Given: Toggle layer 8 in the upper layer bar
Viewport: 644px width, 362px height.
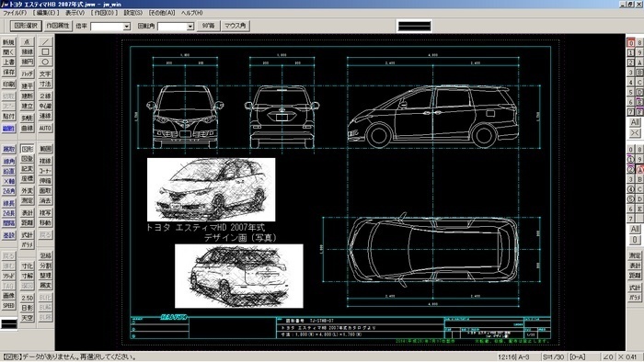Looking at the screenshot, I should point(639,42).
